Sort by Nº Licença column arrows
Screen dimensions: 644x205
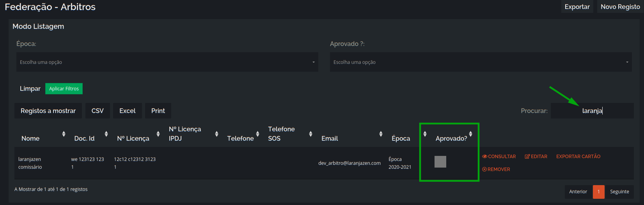tap(158, 134)
